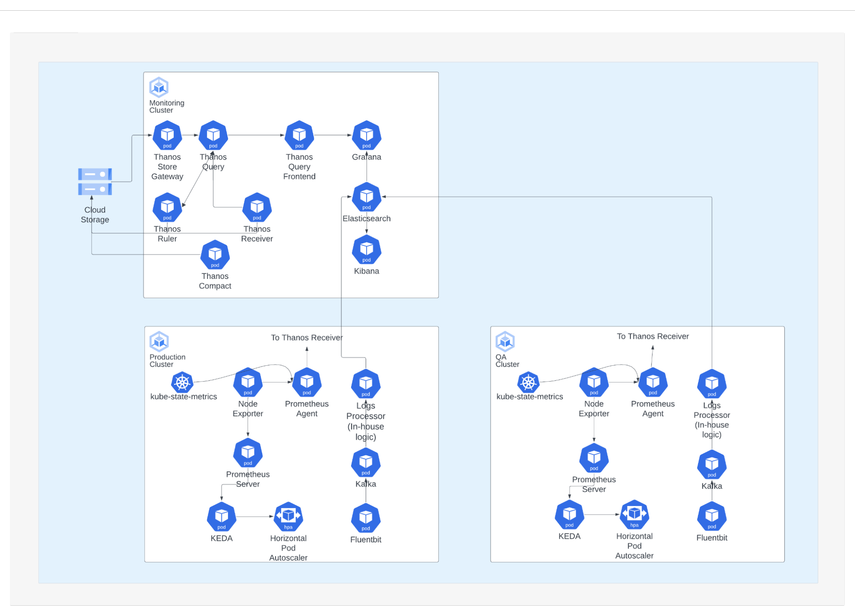Screen dimensions: 855x616
Task: Select Production Logs Processor pod
Action: (366, 384)
